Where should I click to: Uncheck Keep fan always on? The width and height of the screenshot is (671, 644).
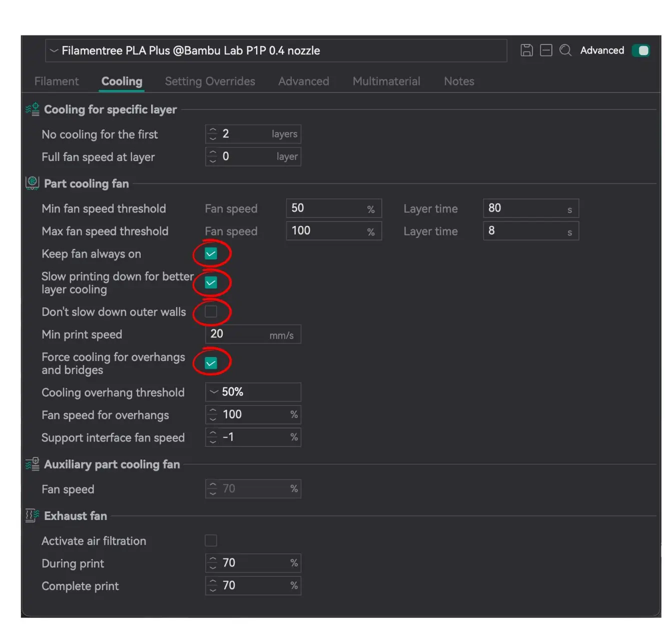211,254
